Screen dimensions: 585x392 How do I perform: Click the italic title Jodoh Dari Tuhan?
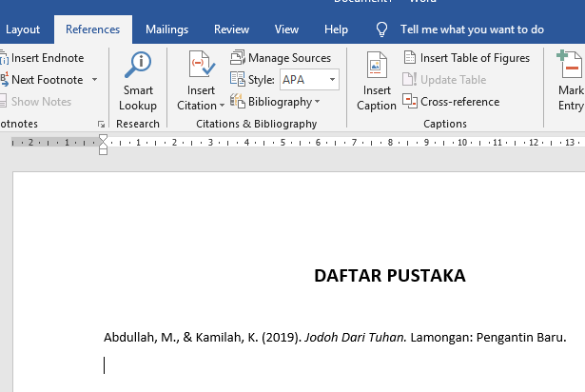click(x=356, y=337)
